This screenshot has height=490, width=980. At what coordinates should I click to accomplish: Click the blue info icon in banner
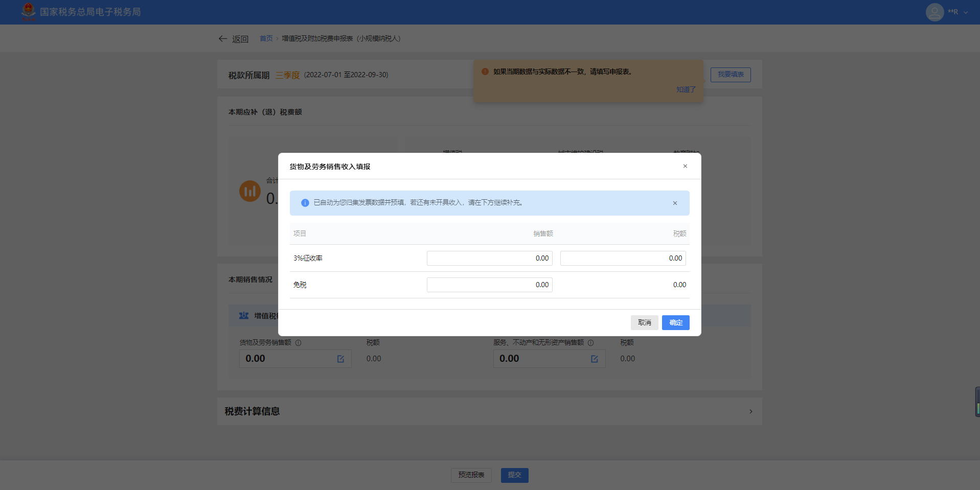tap(305, 203)
